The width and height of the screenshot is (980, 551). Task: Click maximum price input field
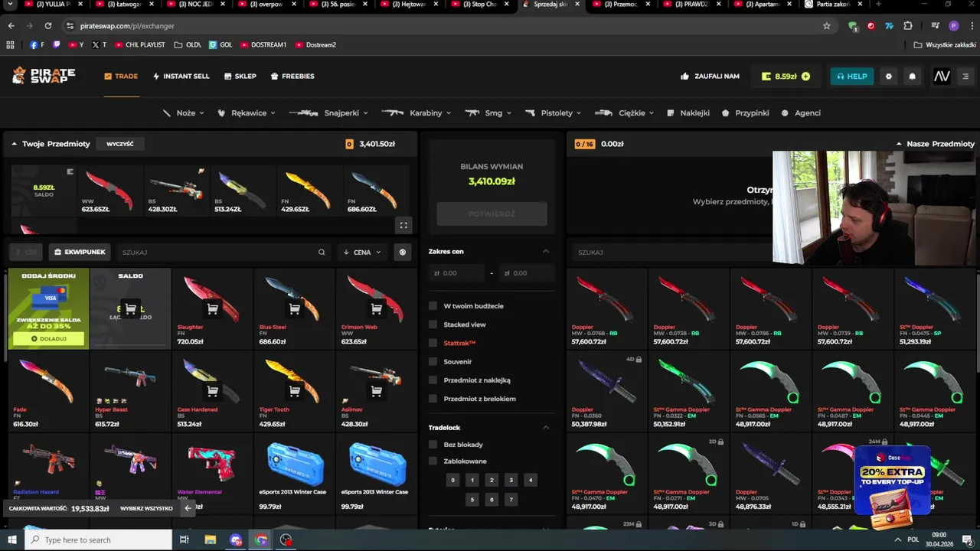[x=528, y=273]
